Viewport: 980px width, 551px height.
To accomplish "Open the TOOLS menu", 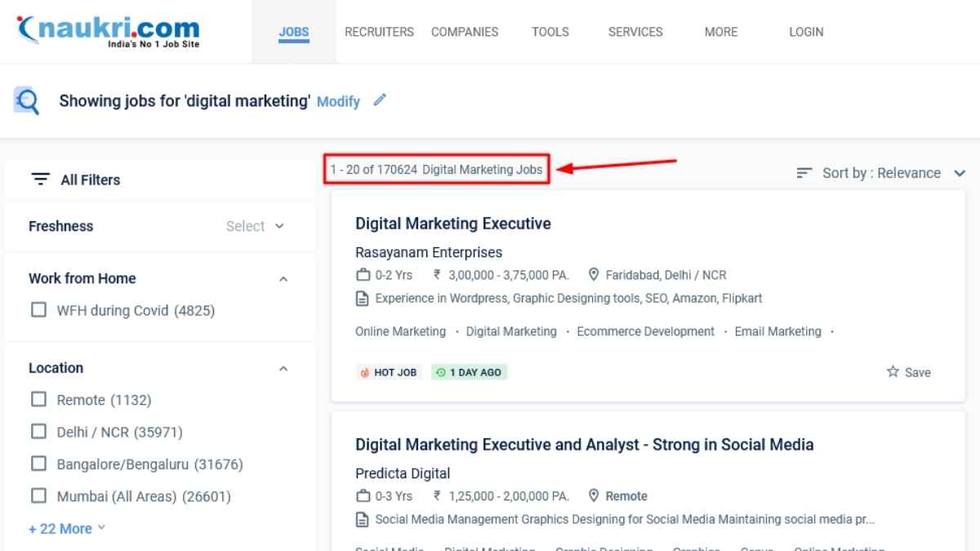I will point(550,32).
